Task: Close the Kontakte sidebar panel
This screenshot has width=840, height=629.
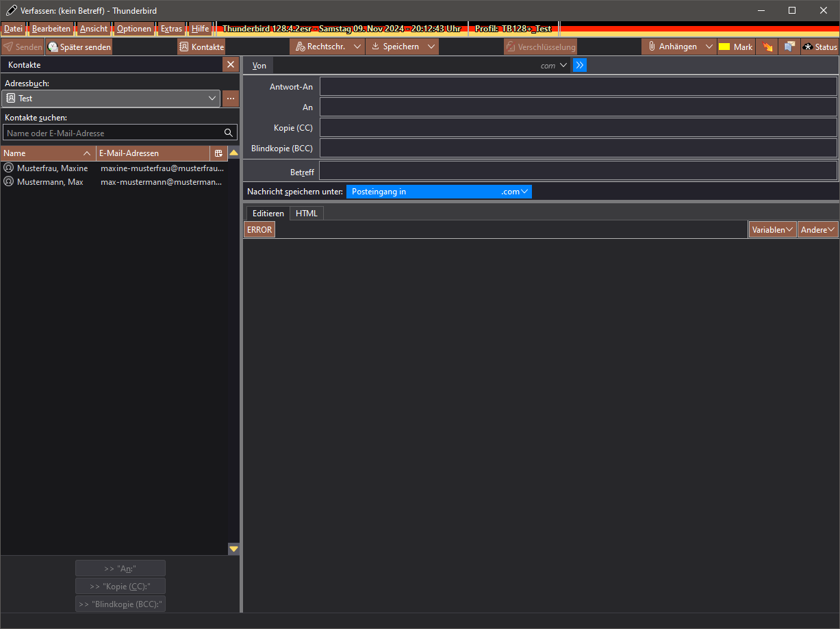Action: (x=231, y=64)
